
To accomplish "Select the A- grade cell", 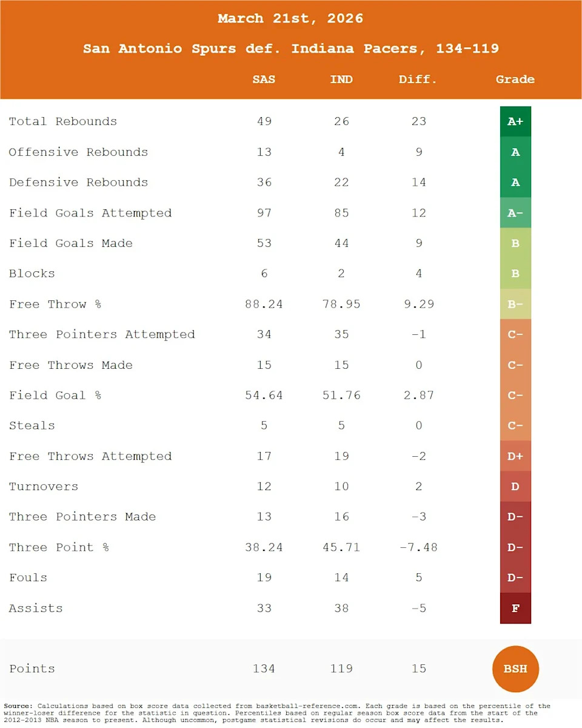I will coord(515,213).
